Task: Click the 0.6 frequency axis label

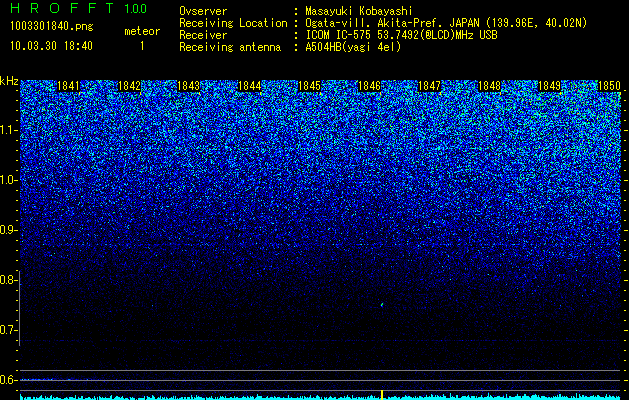Action: tap(8, 380)
